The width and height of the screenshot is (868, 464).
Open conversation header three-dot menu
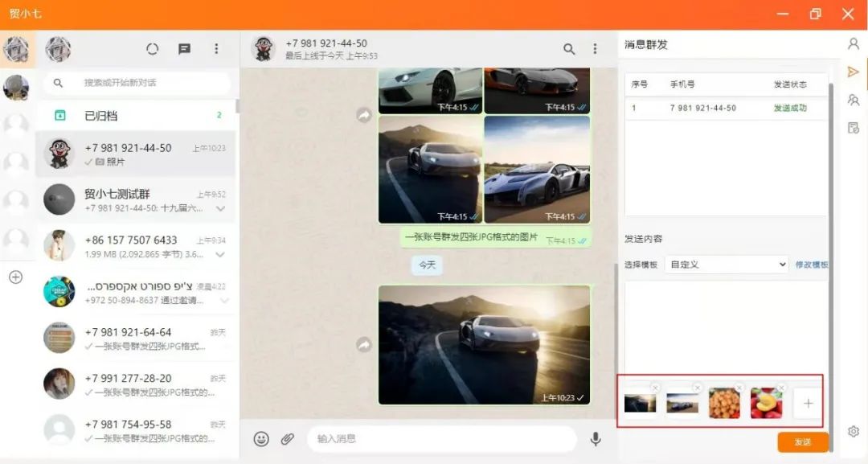pos(595,49)
